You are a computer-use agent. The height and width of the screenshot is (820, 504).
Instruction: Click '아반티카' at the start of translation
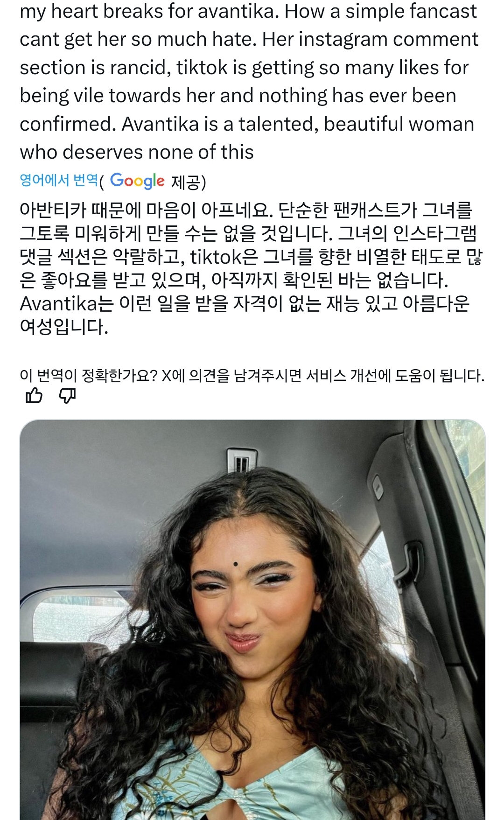coord(53,210)
